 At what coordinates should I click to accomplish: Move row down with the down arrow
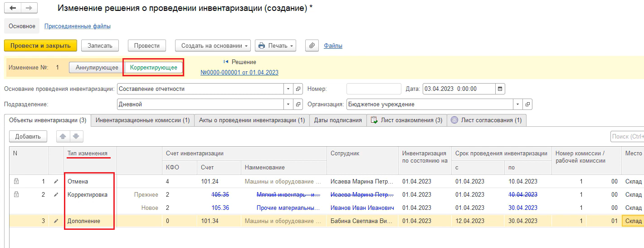click(76, 136)
